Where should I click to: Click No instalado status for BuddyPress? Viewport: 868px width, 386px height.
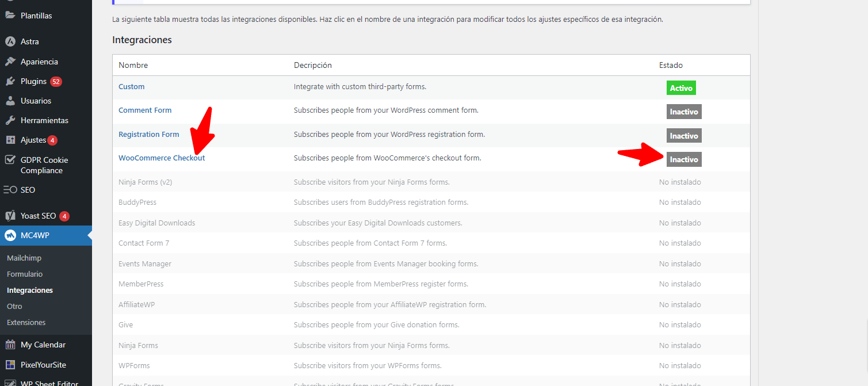[x=680, y=202]
